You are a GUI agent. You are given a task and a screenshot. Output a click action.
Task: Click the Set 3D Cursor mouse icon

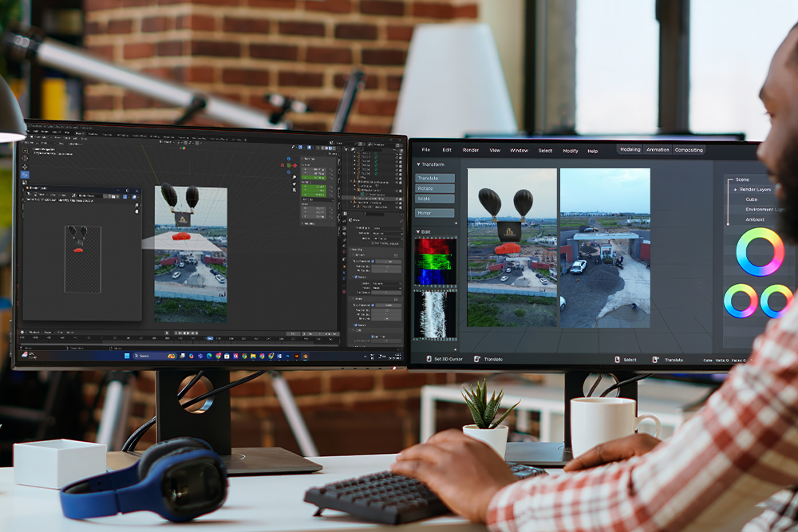[x=429, y=360]
